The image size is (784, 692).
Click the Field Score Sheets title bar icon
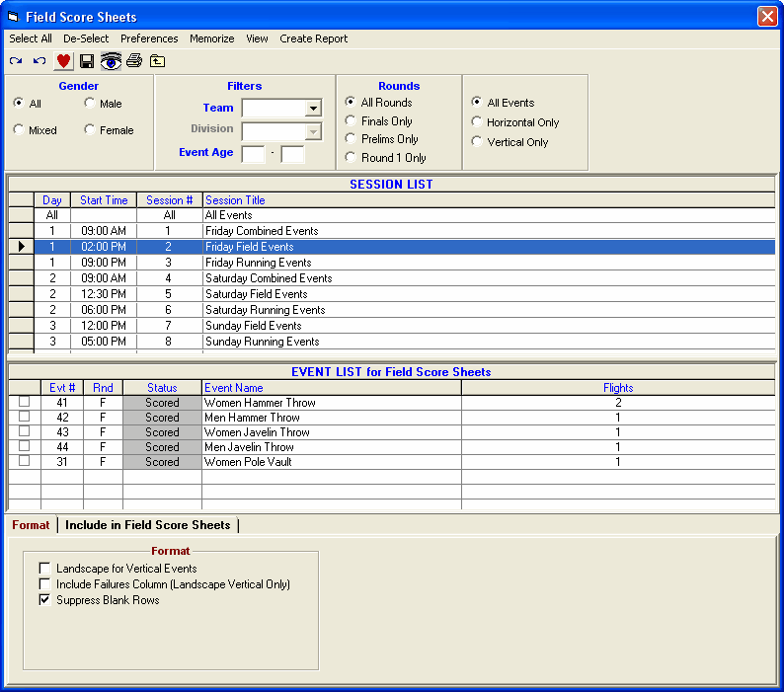(13, 17)
